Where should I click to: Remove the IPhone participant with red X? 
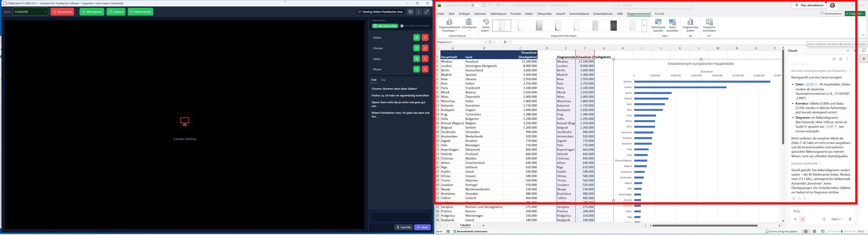pos(425,69)
